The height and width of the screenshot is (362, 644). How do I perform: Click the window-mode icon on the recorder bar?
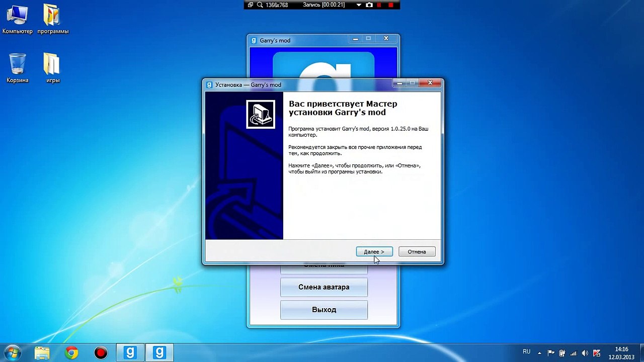coord(251,5)
